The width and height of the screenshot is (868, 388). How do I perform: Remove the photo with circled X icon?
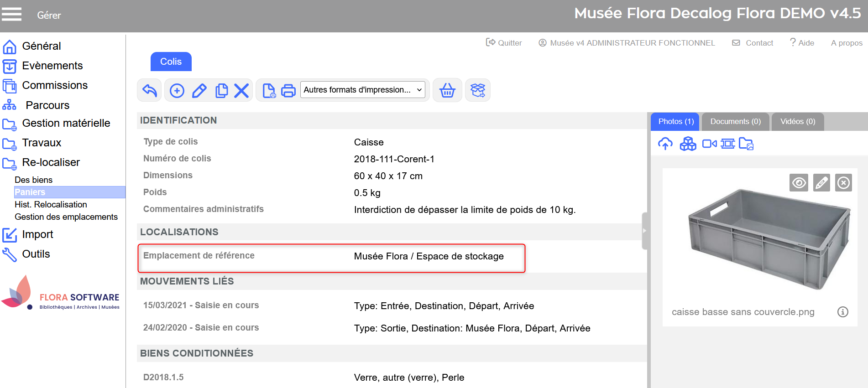843,183
